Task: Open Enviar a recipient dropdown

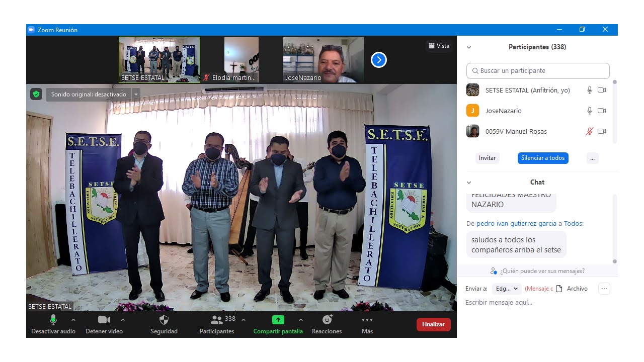Action: 507,289
